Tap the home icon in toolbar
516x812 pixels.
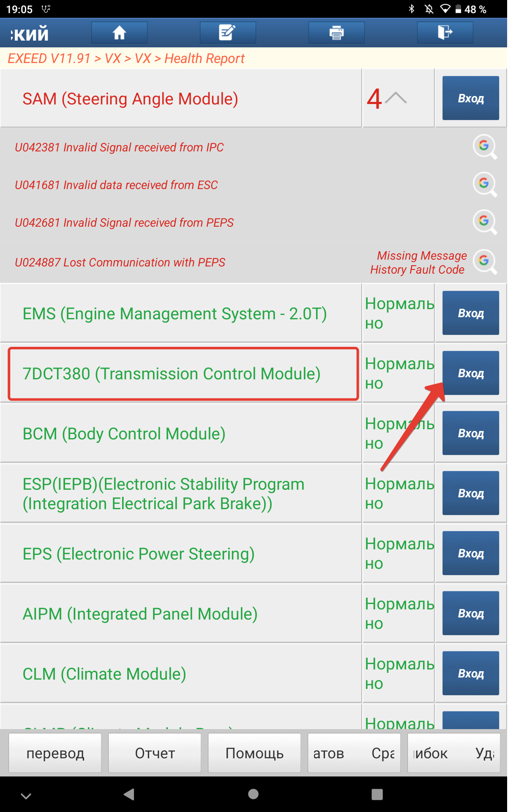pos(119,33)
